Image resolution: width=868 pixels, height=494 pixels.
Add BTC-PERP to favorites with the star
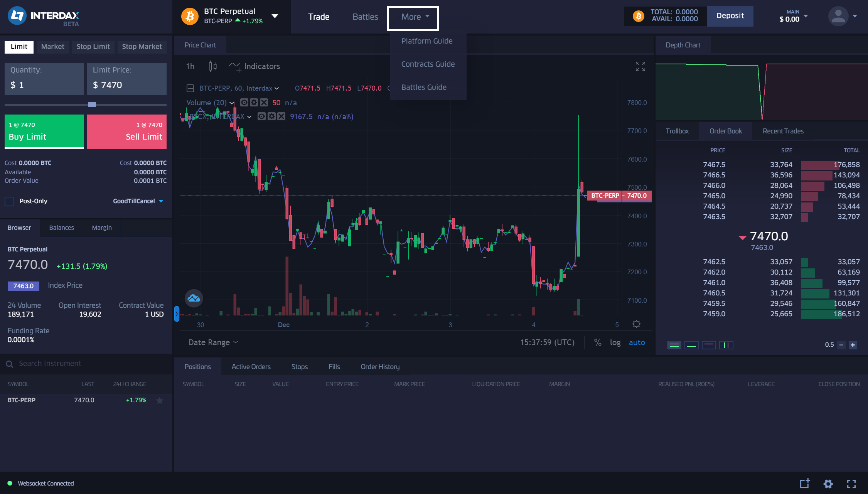[x=160, y=400]
